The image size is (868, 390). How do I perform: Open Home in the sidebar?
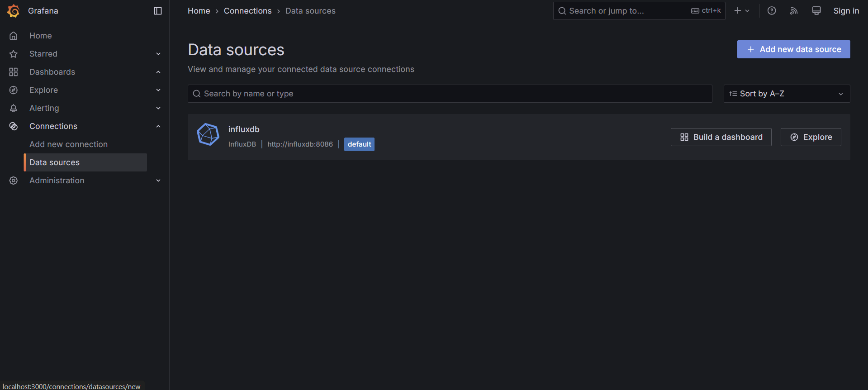tap(41, 36)
